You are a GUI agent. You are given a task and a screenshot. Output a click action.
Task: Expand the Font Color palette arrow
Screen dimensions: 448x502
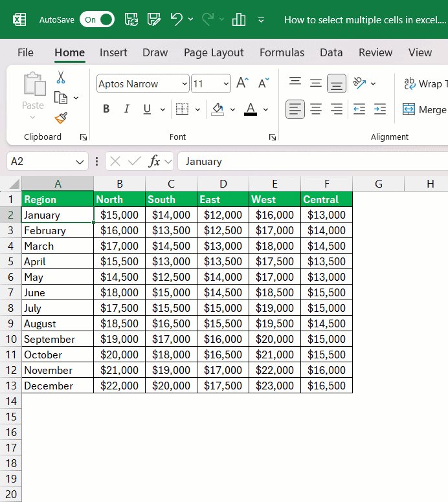pyautogui.click(x=265, y=110)
